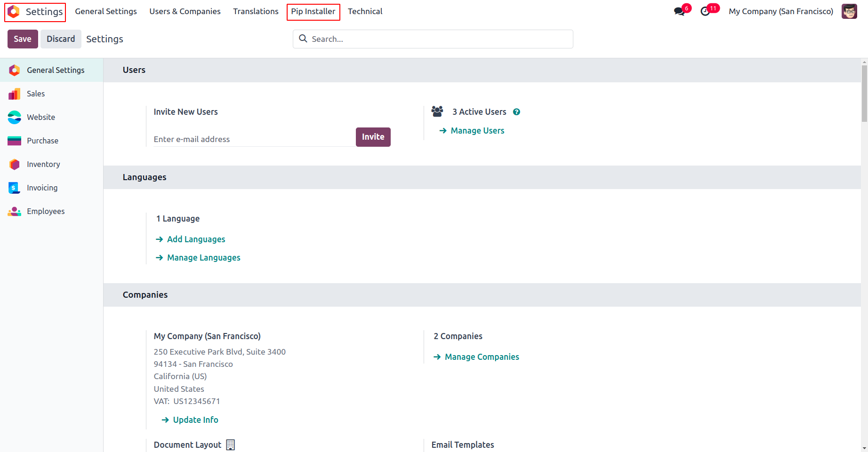Click the Save button
Viewport: 868px width, 452px height.
click(x=23, y=39)
